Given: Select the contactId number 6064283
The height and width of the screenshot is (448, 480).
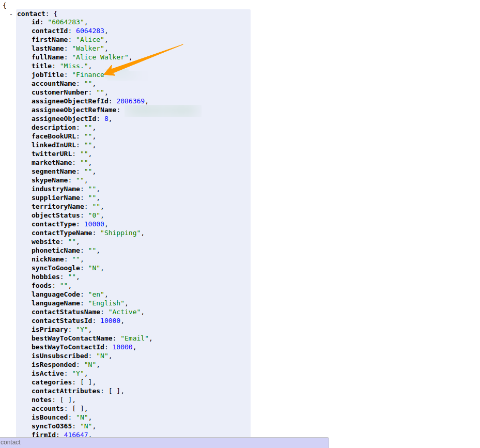Looking at the screenshot, I should pyautogui.click(x=90, y=31).
